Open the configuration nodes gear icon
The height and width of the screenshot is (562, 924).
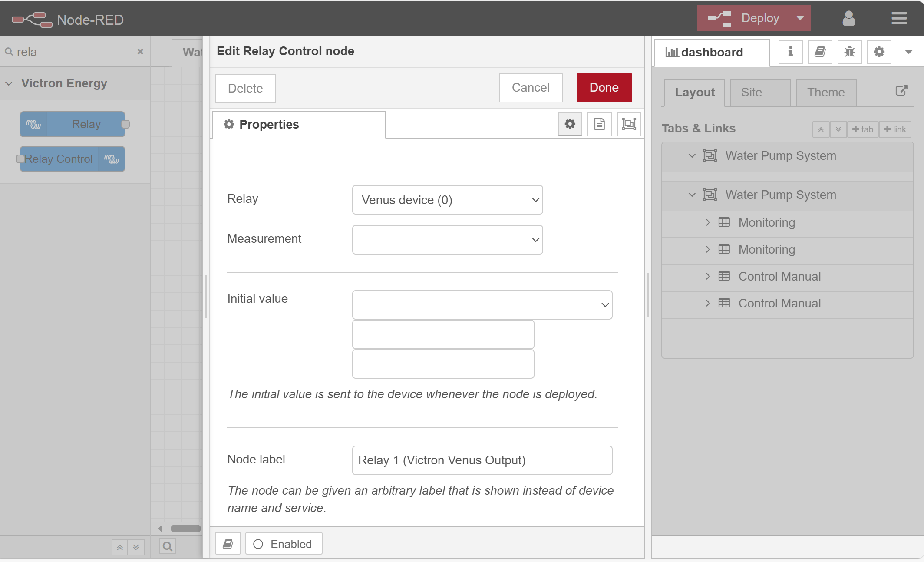pos(879,52)
